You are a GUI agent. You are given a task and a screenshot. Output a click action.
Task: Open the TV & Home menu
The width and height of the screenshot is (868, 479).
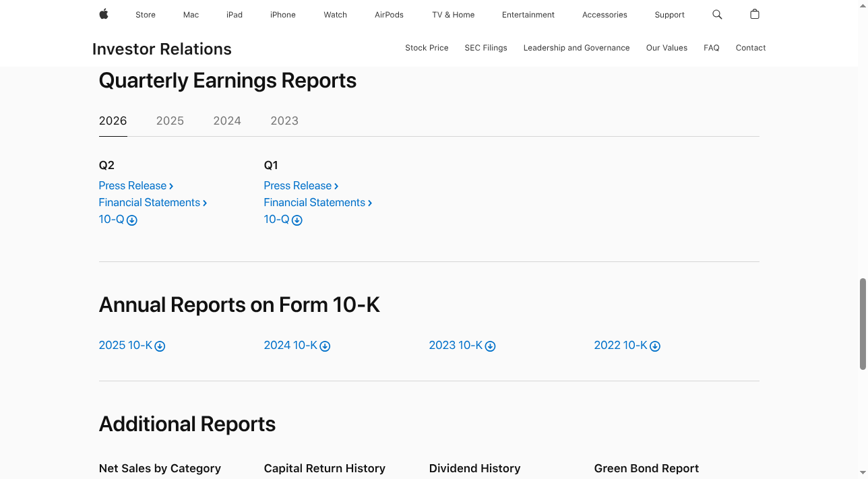tap(454, 15)
